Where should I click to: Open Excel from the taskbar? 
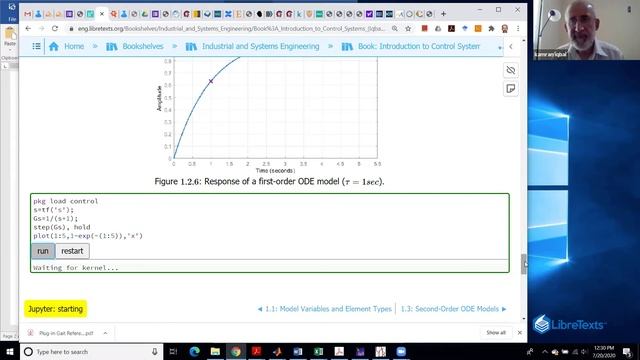318,351
